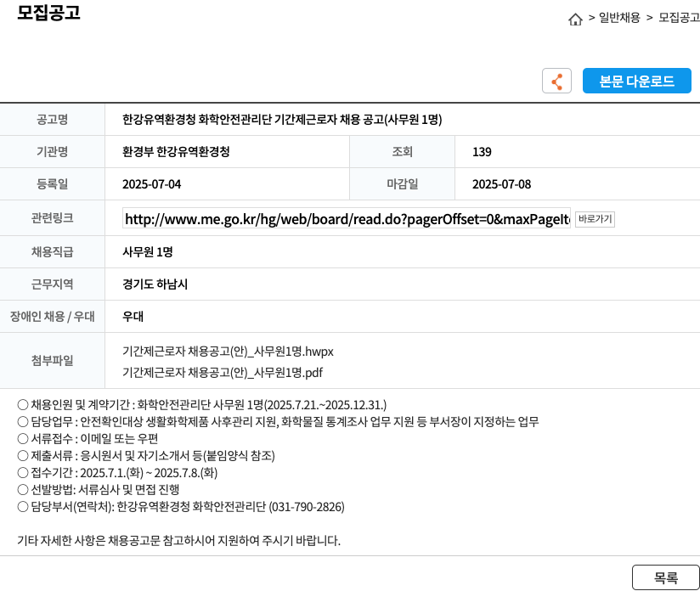Screen dimensions: 700x591
Task: Click the 우대 value in disability row
Action: pyautogui.click(x=133, y=316)
